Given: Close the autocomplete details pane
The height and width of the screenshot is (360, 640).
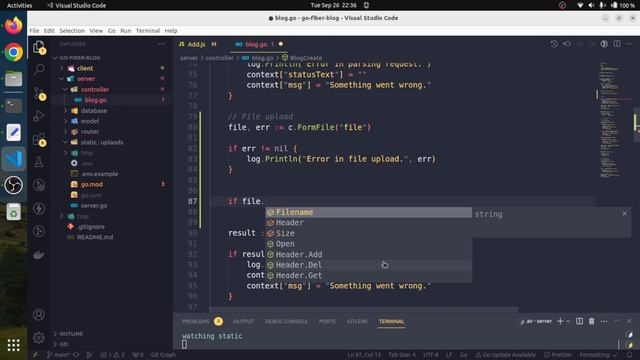Looking at the screenshot, I should click(x=624, y=213).
